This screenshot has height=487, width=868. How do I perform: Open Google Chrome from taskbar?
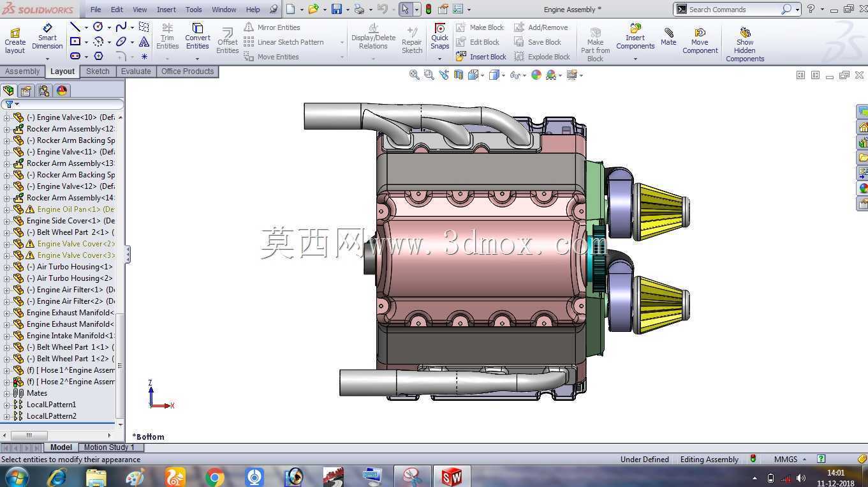pyautogui.click(x=215, y=476)
